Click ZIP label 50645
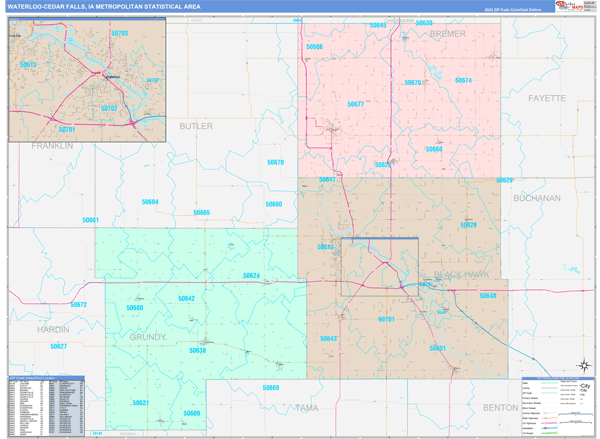The width and height of the screenshot is (600, 439). point(378,25)
